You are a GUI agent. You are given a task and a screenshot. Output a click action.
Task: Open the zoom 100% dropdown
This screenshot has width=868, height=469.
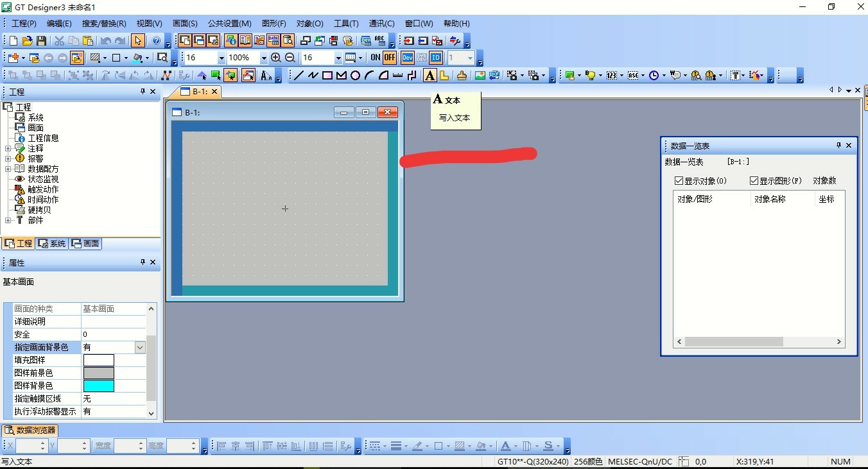point(263,58)
